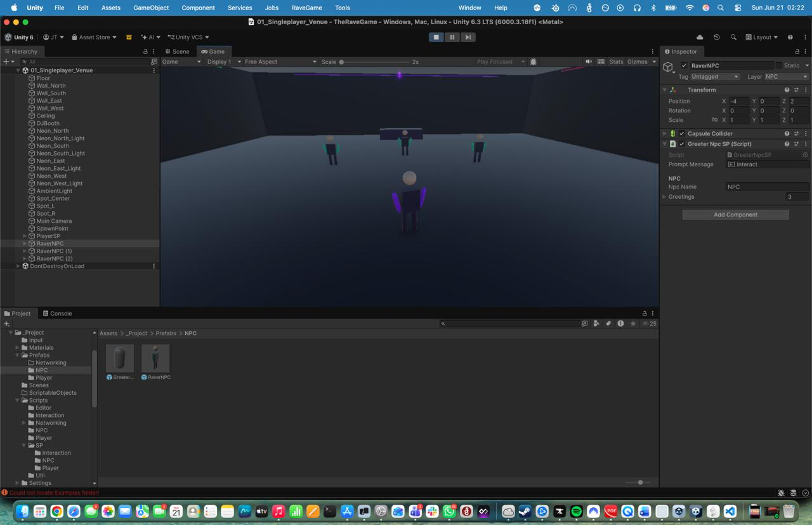Open the Unity global search icon
The image size is (812, 525).
[733, 37]
